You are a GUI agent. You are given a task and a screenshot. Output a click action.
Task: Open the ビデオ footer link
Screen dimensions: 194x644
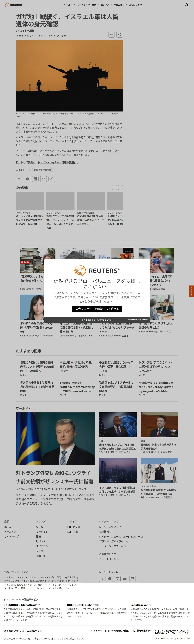pos(74,527)
